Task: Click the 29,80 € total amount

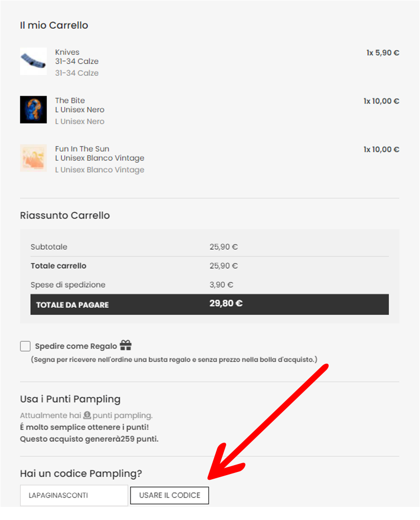Action: 226,303
